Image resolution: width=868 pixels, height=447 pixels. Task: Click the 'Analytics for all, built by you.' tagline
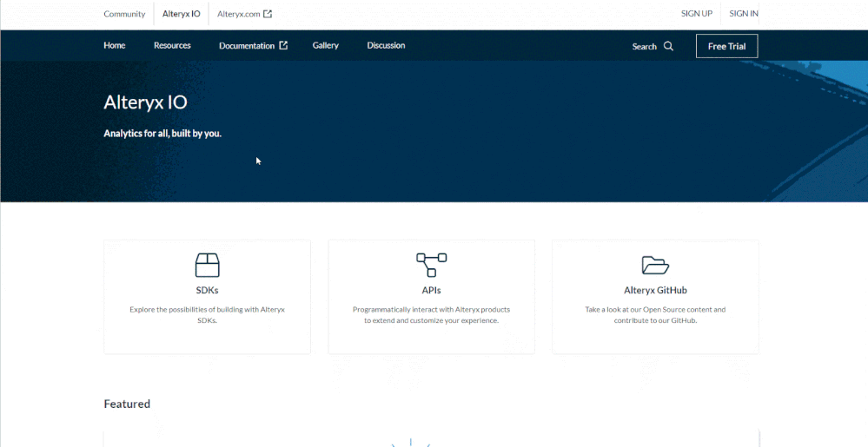tap(162, 134)
